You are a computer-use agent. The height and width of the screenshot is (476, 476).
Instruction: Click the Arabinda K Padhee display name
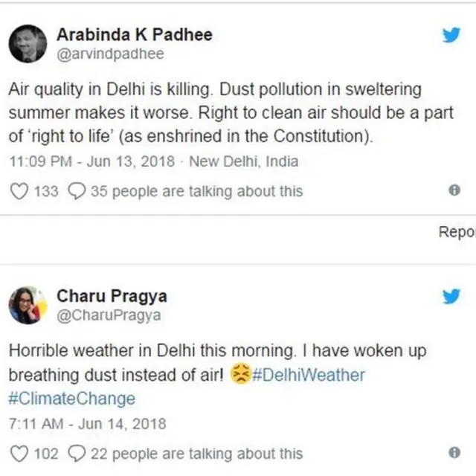135,34
